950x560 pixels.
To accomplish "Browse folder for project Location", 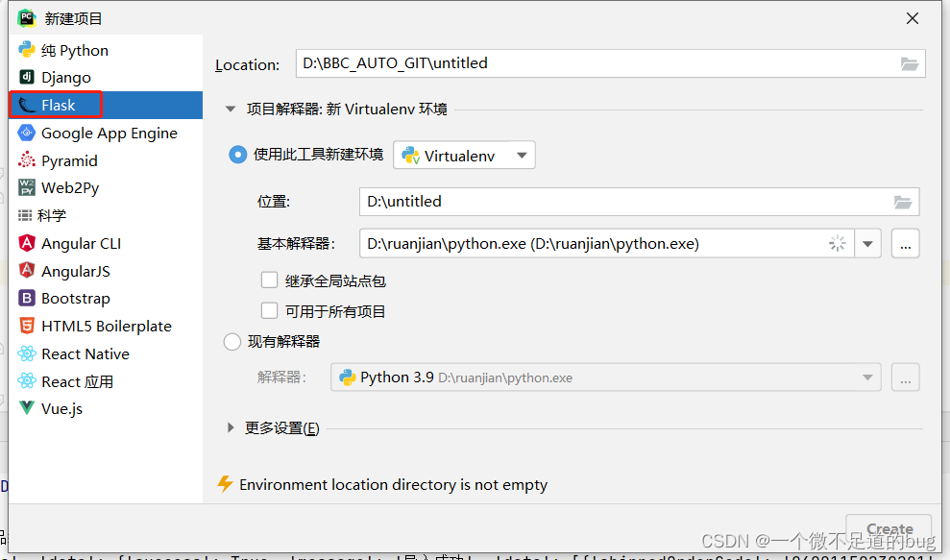I will coord(910,63).
